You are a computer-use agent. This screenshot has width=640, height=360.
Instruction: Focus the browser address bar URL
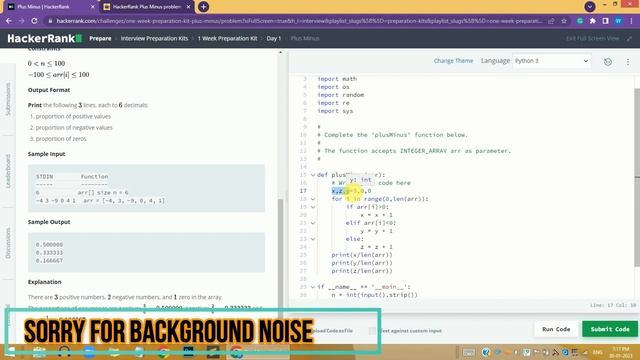click(x=299, y=21)
